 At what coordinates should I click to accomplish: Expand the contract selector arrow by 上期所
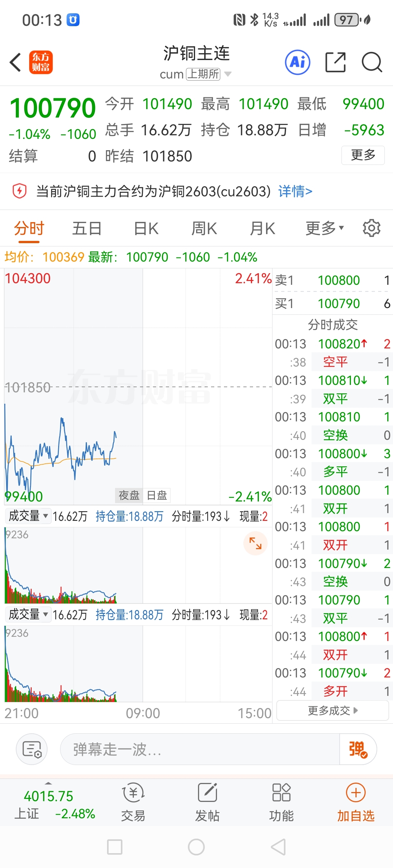click(x=228, y=74)
